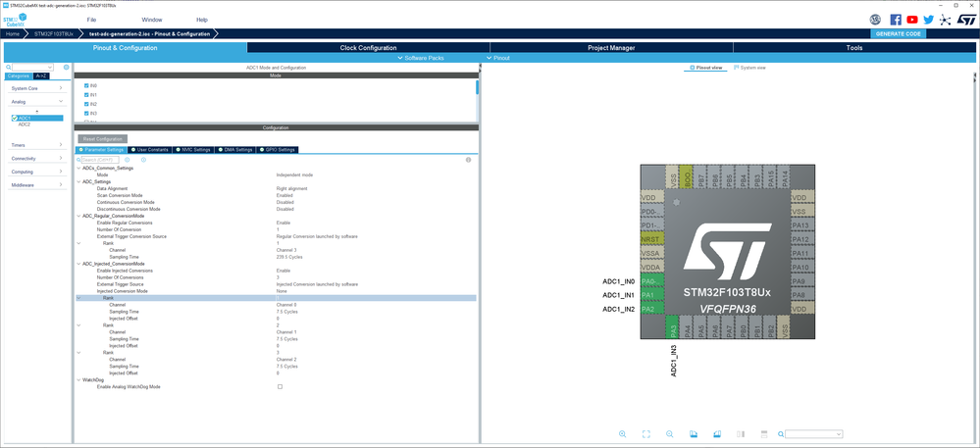Click the horizontal split view icon
The image size is (980, 448).
pos(763,433)
